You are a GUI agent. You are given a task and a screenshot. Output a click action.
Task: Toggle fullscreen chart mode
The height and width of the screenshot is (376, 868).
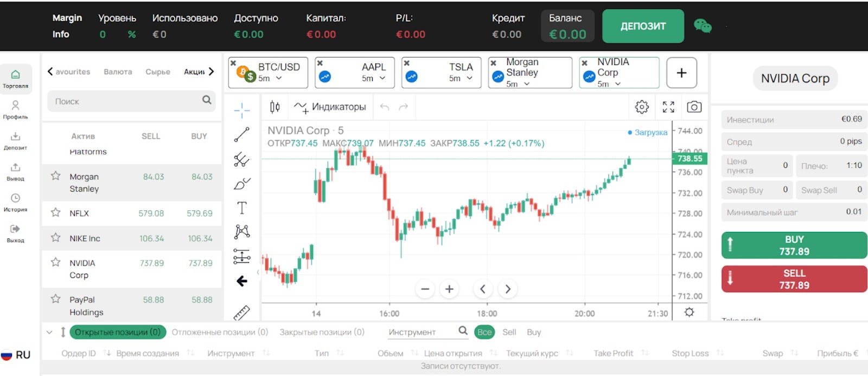[x=668, y=107]
